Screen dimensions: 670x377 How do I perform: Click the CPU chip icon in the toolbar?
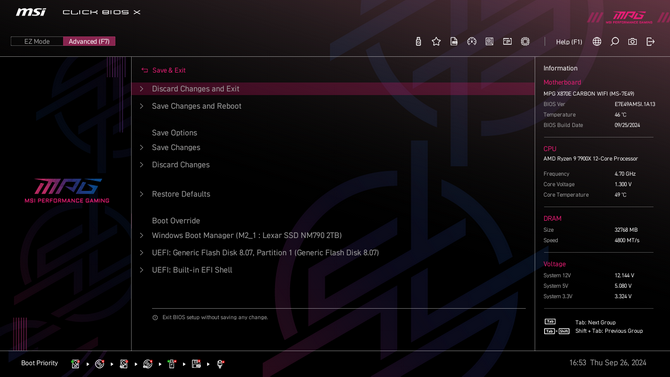pos(525,41)
